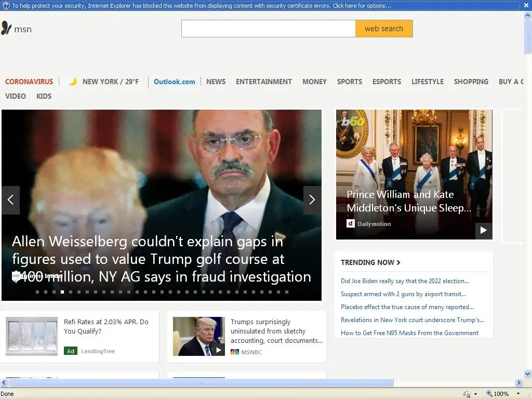This screenshot has height=399, width=532.
Task: Show previous slide with left carousel arrow
Action: click(x=10, y=200)
